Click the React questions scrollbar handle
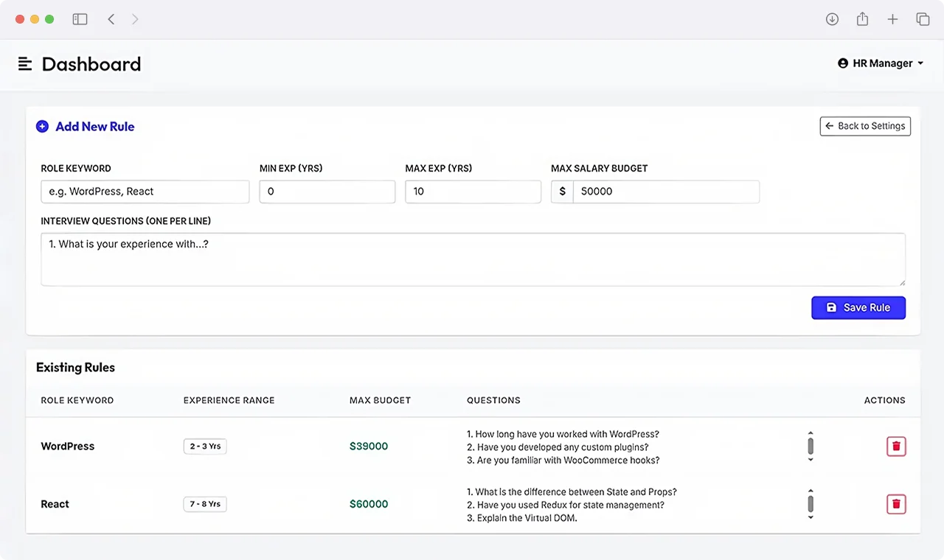Screen dimensions: 944x560 tap(811, 504)
